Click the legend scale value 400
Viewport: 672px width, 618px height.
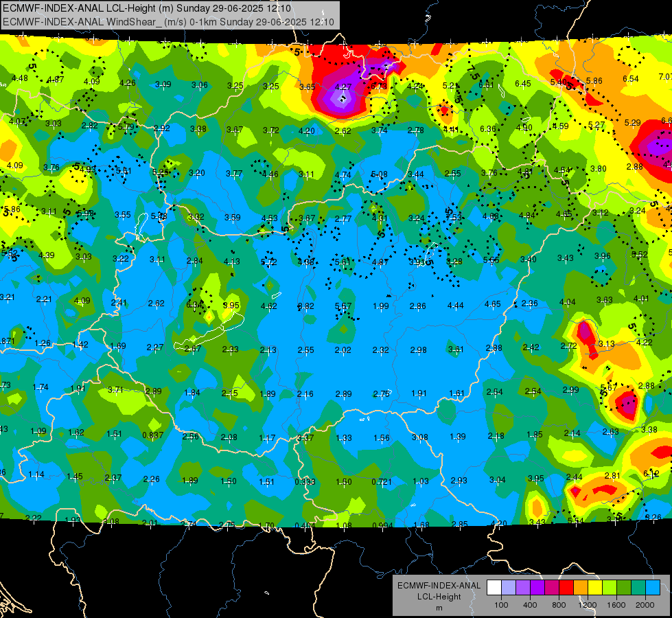click(530, 605)
